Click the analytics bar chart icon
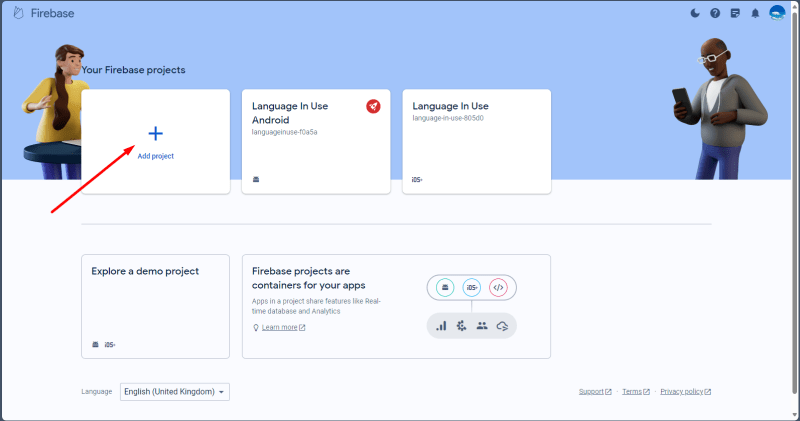The image size is (800, 421). point(441,326)
